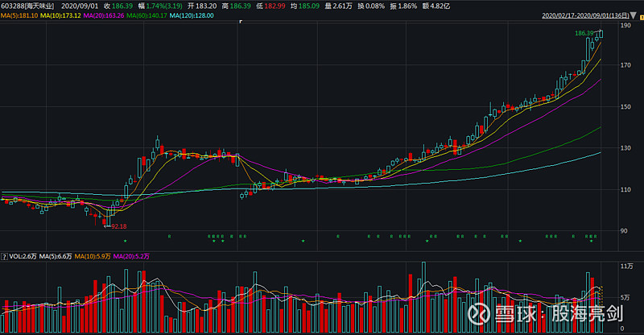
Task: Click the quote date 2020/09/01
Action: [x=80, y=6]
